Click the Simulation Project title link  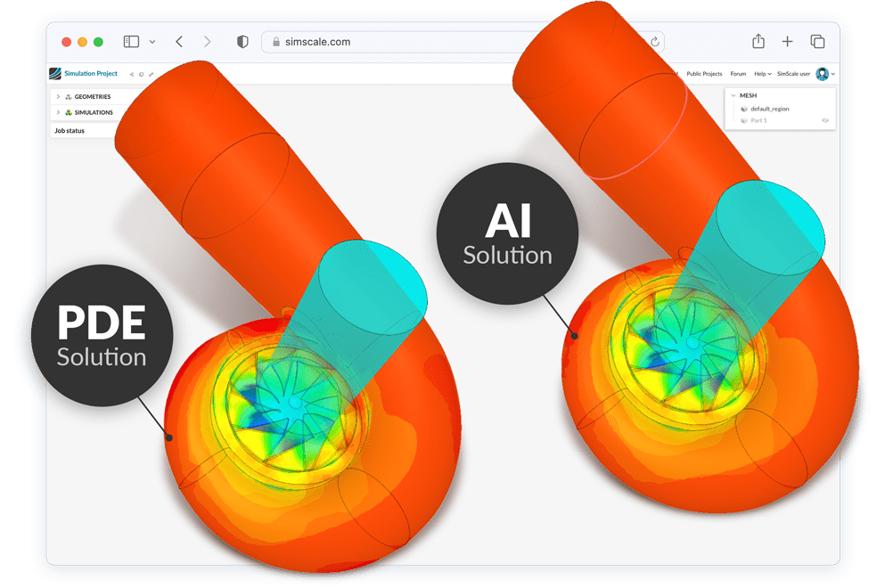pyautogui.click(x=90, y=74)
